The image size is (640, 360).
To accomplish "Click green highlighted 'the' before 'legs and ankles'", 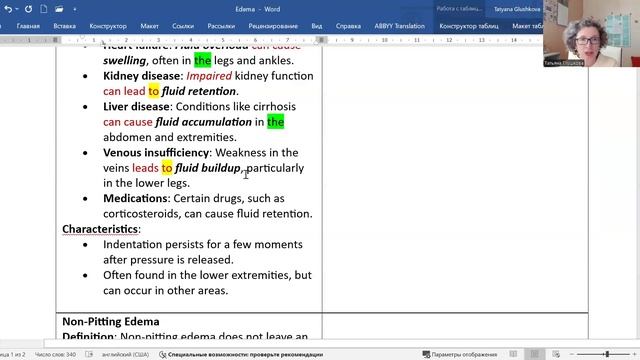I will (x=202, y=60).
